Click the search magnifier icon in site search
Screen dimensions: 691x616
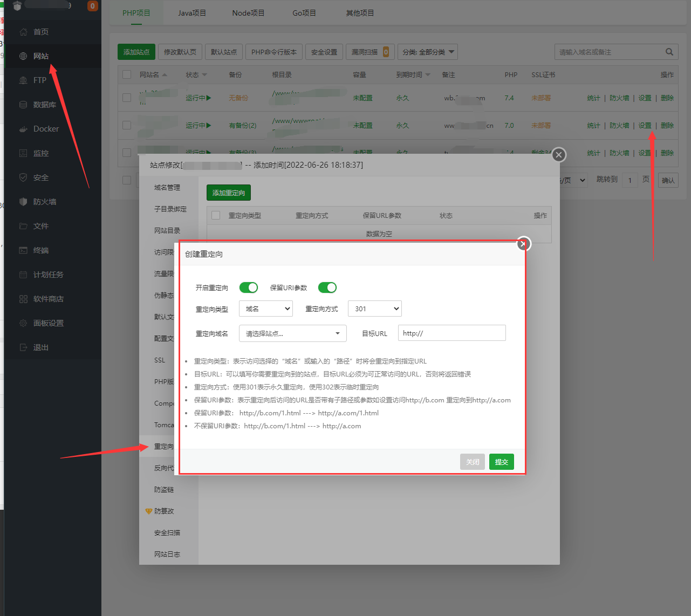pos(669,52)
